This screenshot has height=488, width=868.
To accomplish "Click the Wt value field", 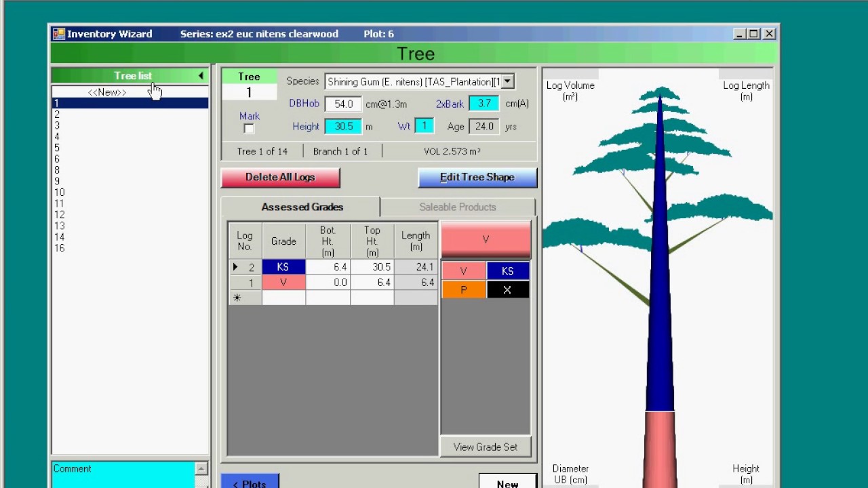I will [424, 126].
